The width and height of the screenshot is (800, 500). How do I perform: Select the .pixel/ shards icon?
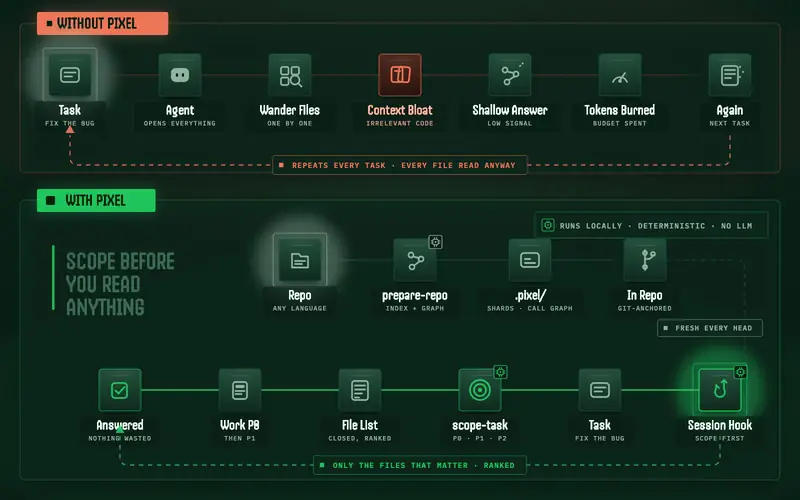530,260
